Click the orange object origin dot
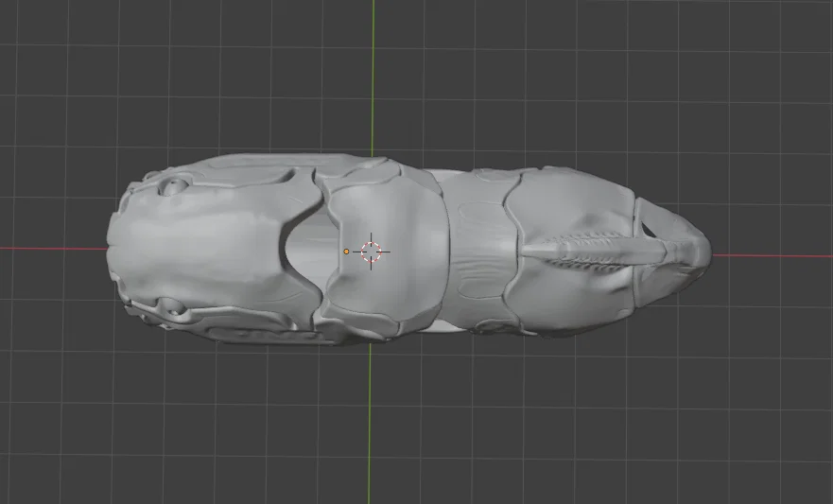Viewport: 833px width, 504px height. click(346, 252)
